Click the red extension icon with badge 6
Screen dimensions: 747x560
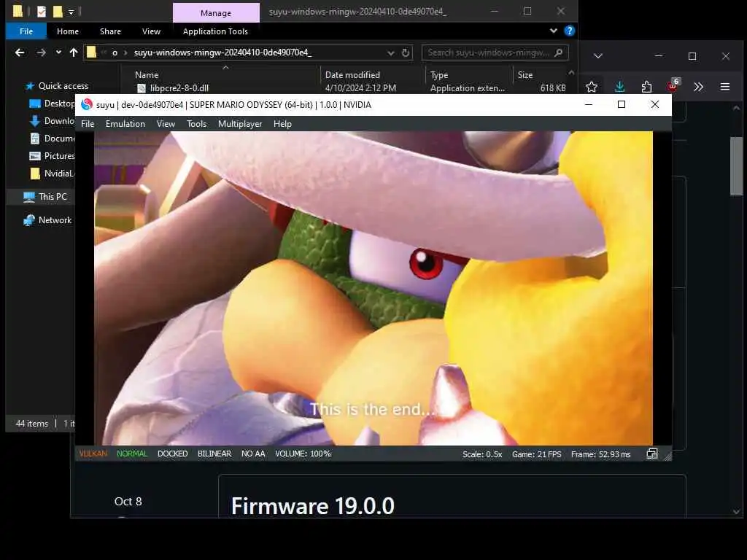point(673,86)
